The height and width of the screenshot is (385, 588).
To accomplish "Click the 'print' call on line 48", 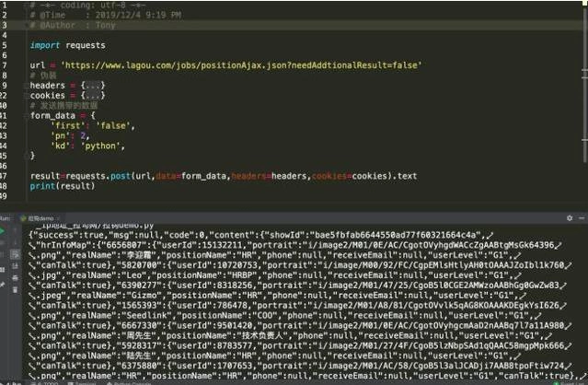I will [42, 186].
